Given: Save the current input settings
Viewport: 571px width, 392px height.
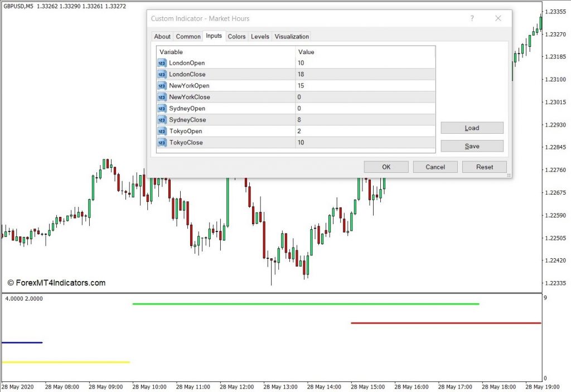Looking at the screenshot, I should click(x=472, y=146).
